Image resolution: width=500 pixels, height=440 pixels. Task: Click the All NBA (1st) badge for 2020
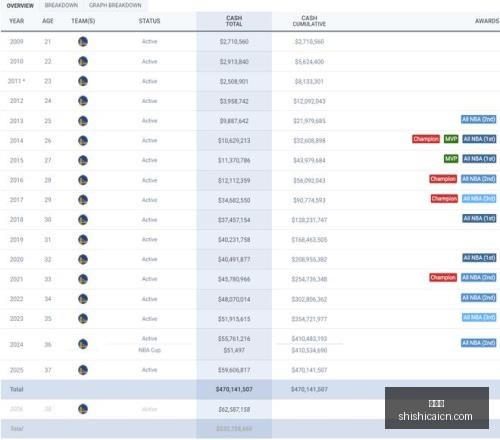pos(479,258)
